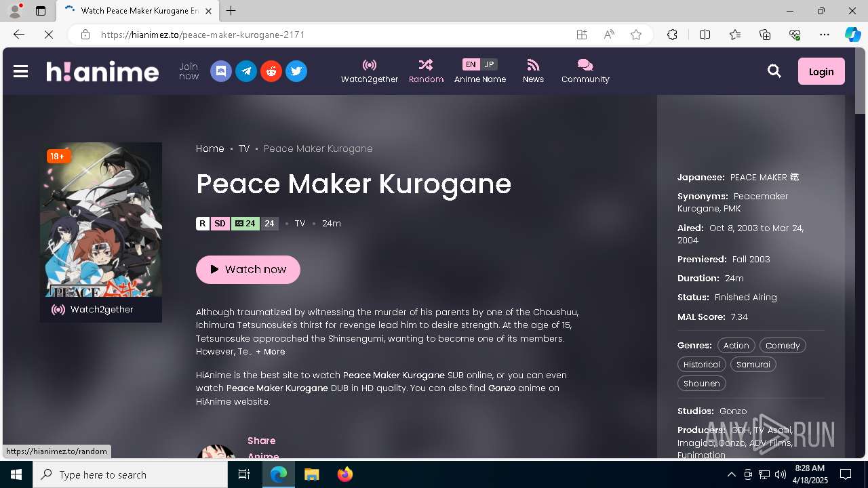
Task: Open the Peace Maker Kurogane poster
Action: coord(101,220)
